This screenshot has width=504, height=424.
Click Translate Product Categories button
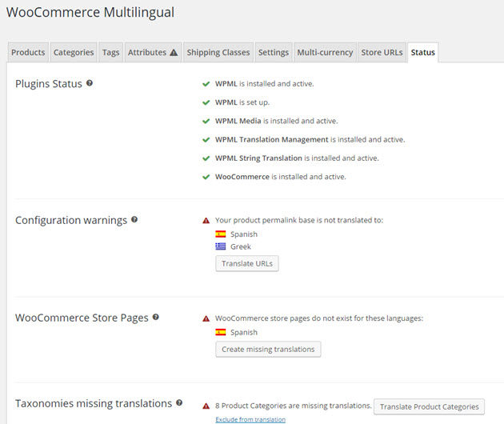tap(429, 406)
